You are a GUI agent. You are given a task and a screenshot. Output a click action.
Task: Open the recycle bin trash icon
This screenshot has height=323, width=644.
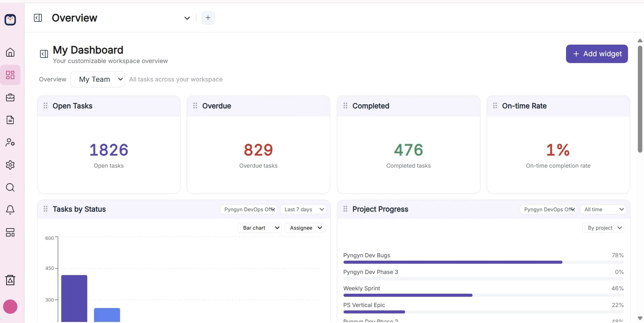tap(10, 280)
